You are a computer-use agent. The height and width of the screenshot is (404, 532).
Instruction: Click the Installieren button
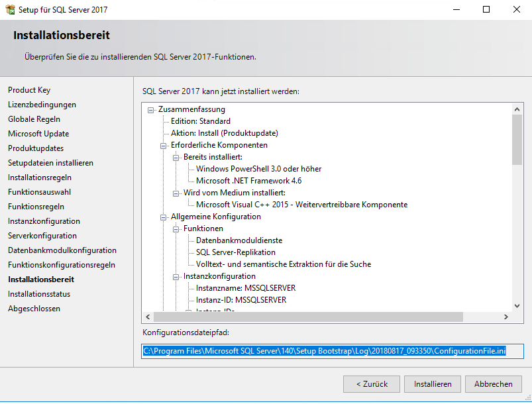(x=433, y=384)
